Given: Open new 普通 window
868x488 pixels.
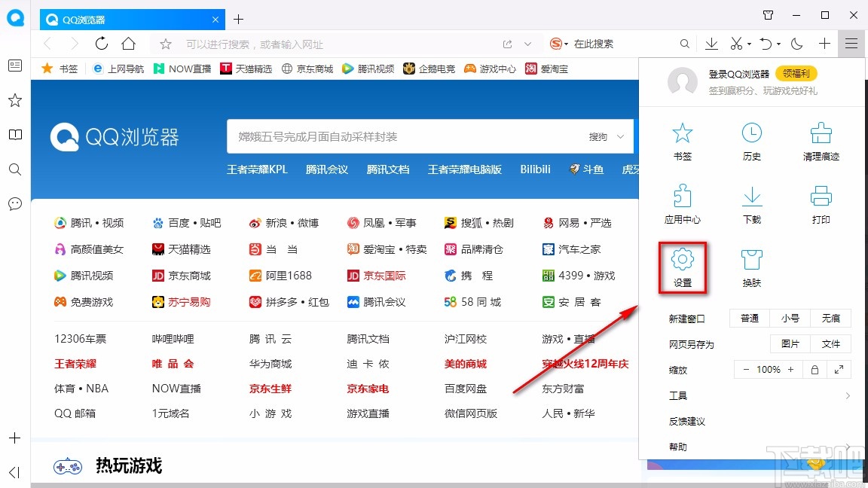Looking at the screenshot, I should (x=750, y=319).
